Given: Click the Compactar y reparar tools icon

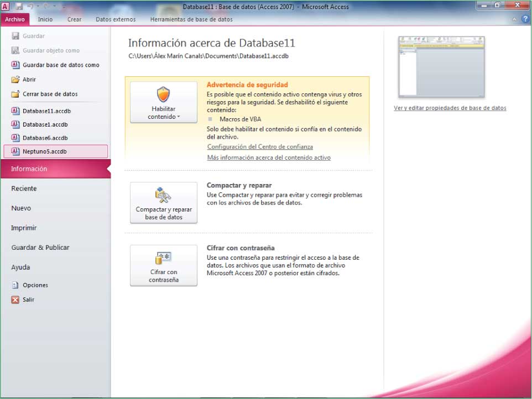Looking at the screenshot, I should click(163, 195).
